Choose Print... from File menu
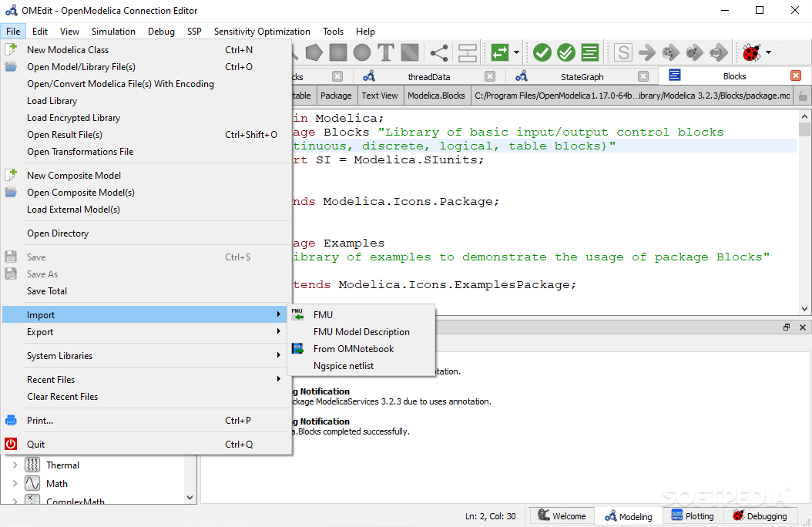Viewport: 812px width, 527px height. [x=145, y=421]
